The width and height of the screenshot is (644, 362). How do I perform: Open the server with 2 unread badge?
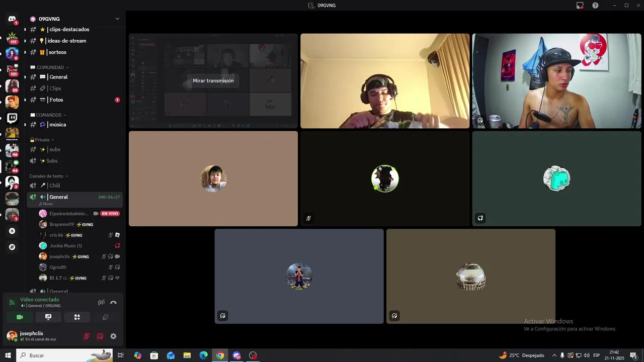(x=12, y=183)
